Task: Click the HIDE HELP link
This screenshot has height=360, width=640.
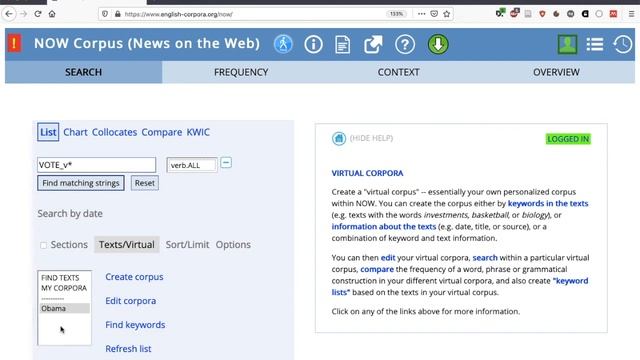Action: click(x=371, y=138)
